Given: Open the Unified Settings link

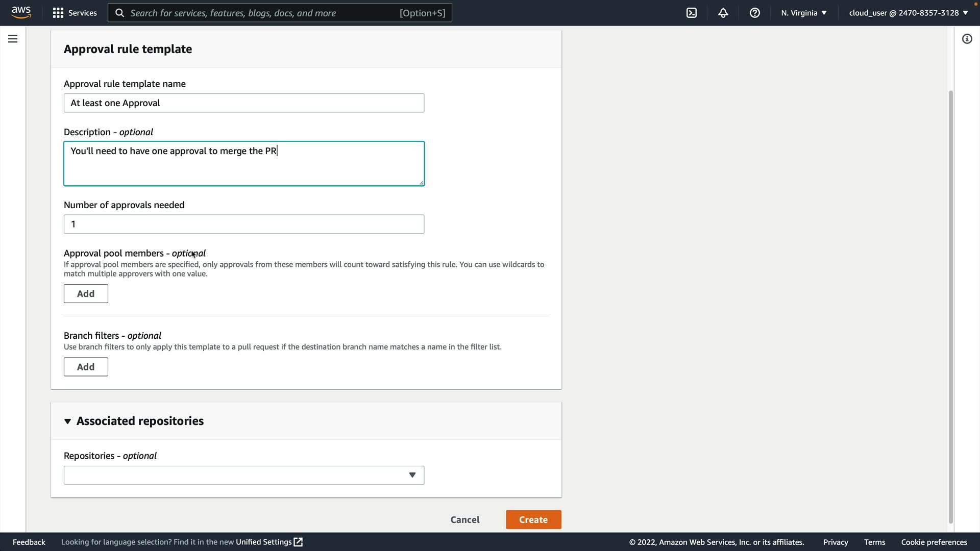Looking at the screenshot, I should coord(269,542).
